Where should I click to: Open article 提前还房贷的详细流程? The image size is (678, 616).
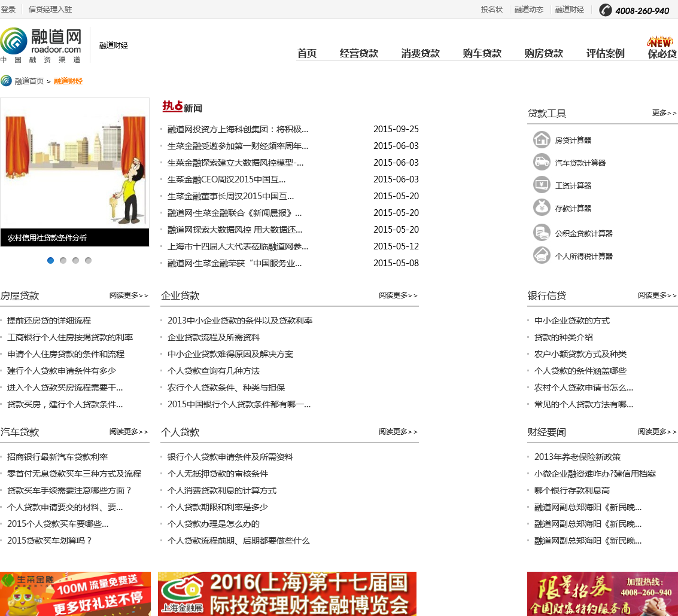[x=49, y=321]
